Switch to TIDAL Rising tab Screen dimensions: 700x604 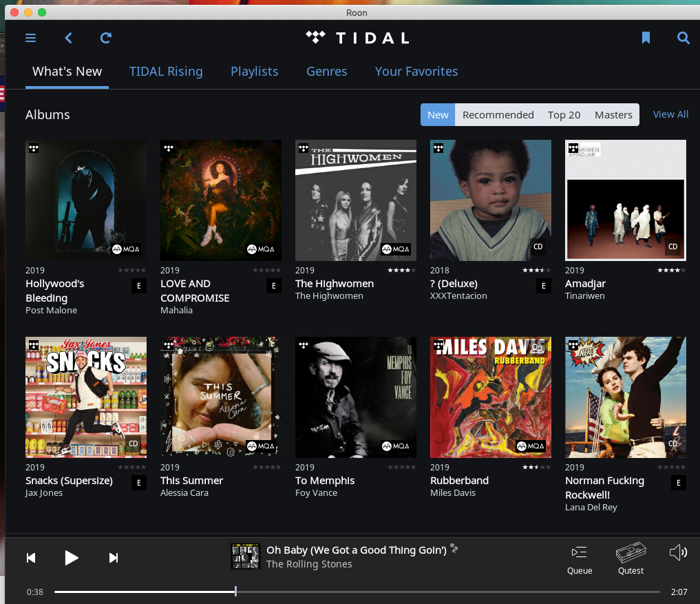166,72
